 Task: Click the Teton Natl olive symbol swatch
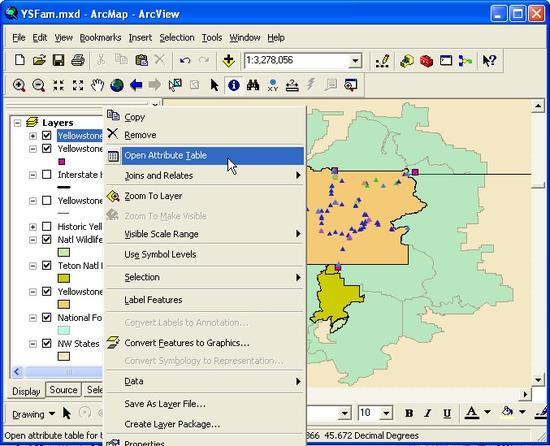(63, 278)
